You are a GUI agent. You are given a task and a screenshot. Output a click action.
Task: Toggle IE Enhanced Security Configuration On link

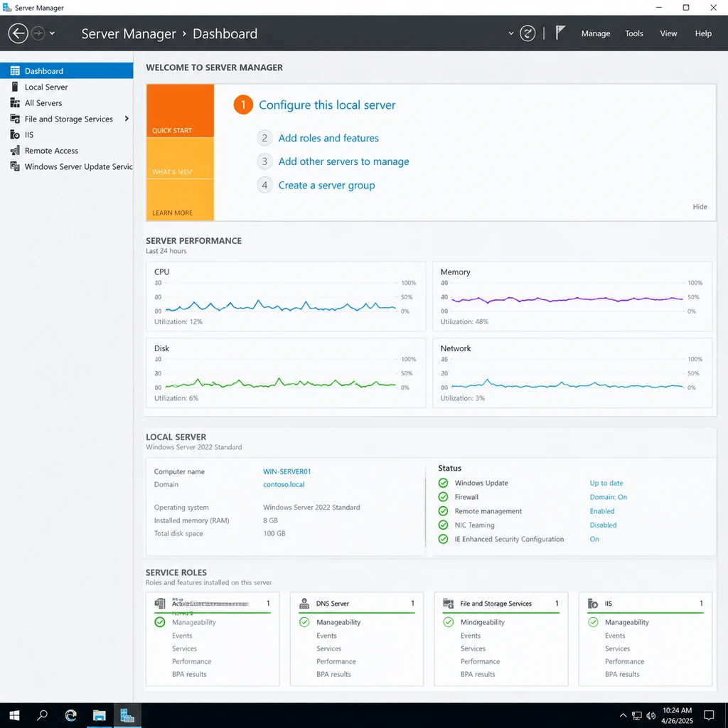point(594,539)
